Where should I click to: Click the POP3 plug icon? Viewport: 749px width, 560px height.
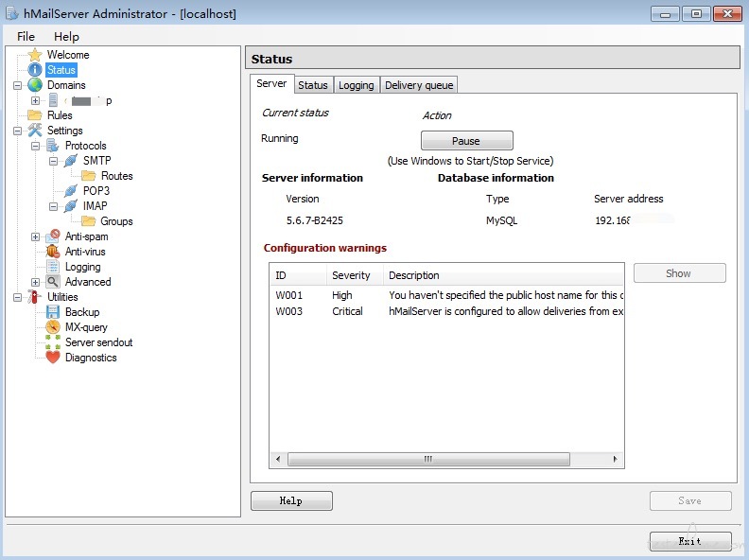click(71, 191)
